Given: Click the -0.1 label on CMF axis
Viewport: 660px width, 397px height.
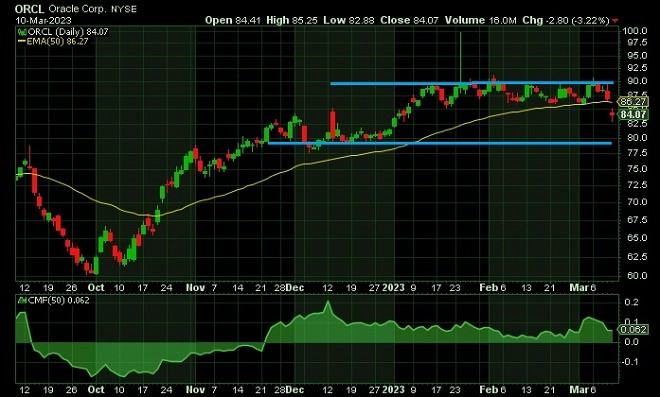Looking at the screenshot, I should pos(630,362).
